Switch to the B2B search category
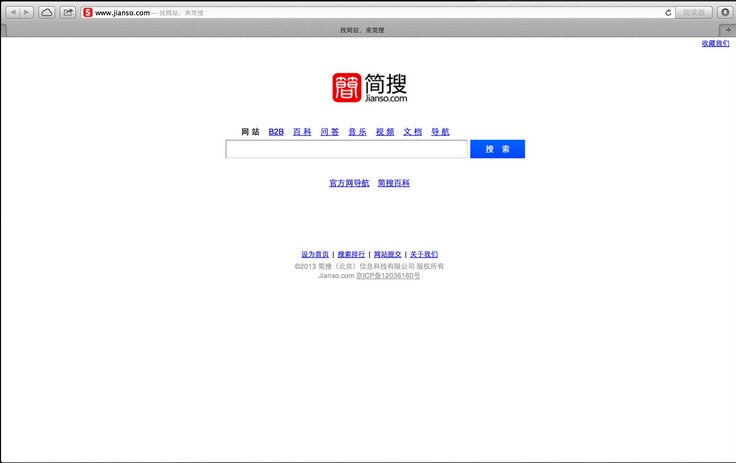The height and width of the screenshot is (463, 736). click(x=276, y=132)
